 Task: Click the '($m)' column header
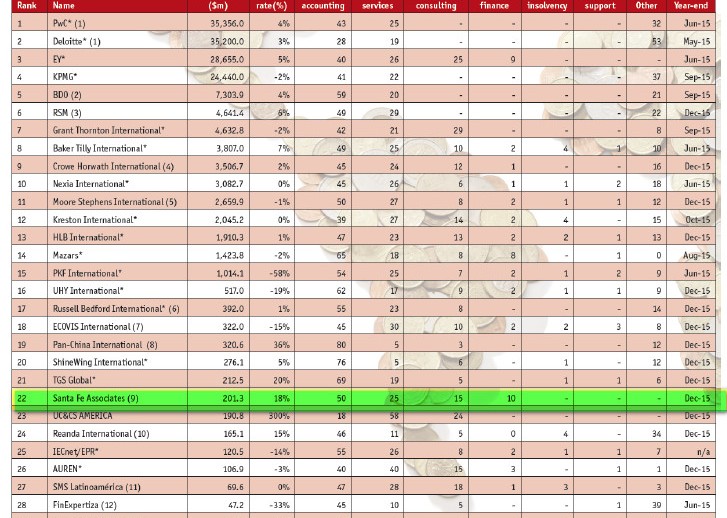[218, 6]
